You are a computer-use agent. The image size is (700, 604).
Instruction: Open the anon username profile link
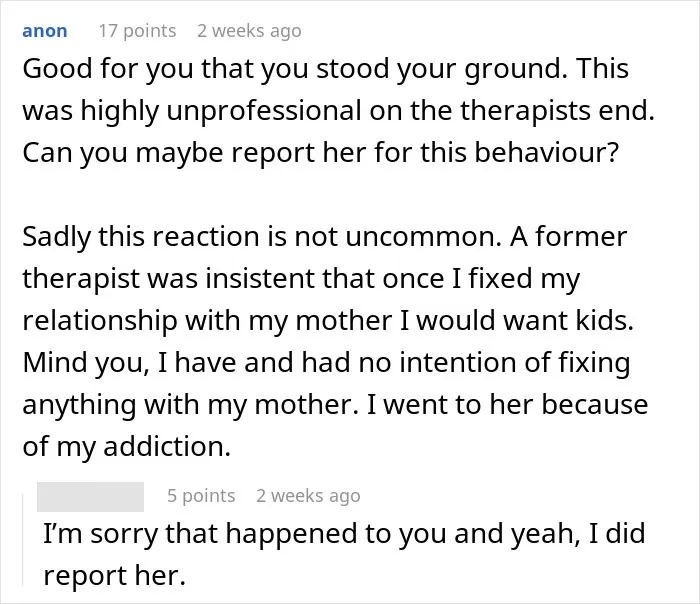click(45, 31)
